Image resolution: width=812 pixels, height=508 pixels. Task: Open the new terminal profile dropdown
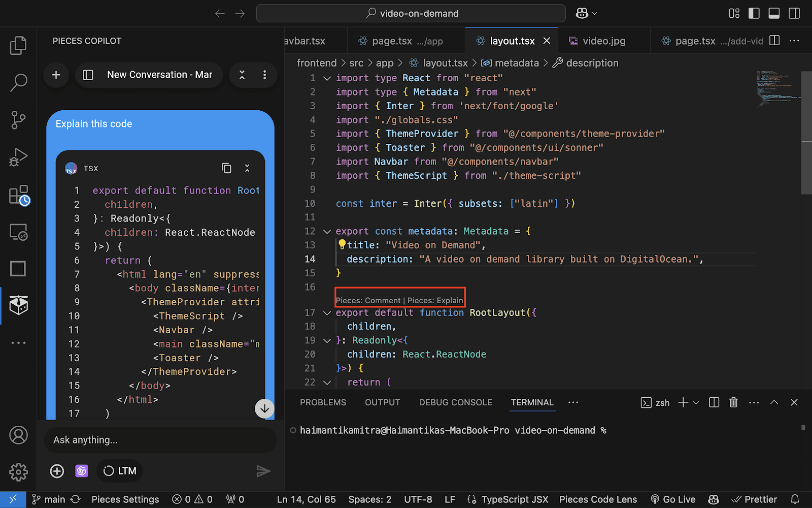[x=696, y=403]
